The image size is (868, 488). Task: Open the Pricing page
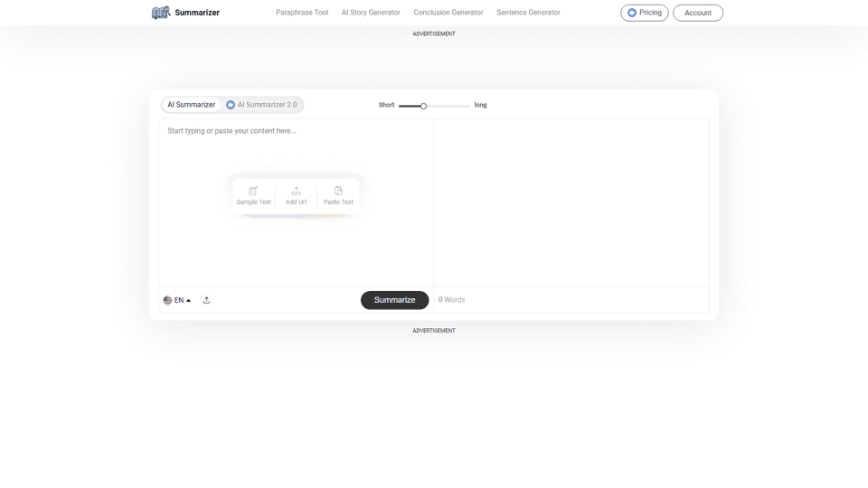pyautogui.click(x=644, y=13)
